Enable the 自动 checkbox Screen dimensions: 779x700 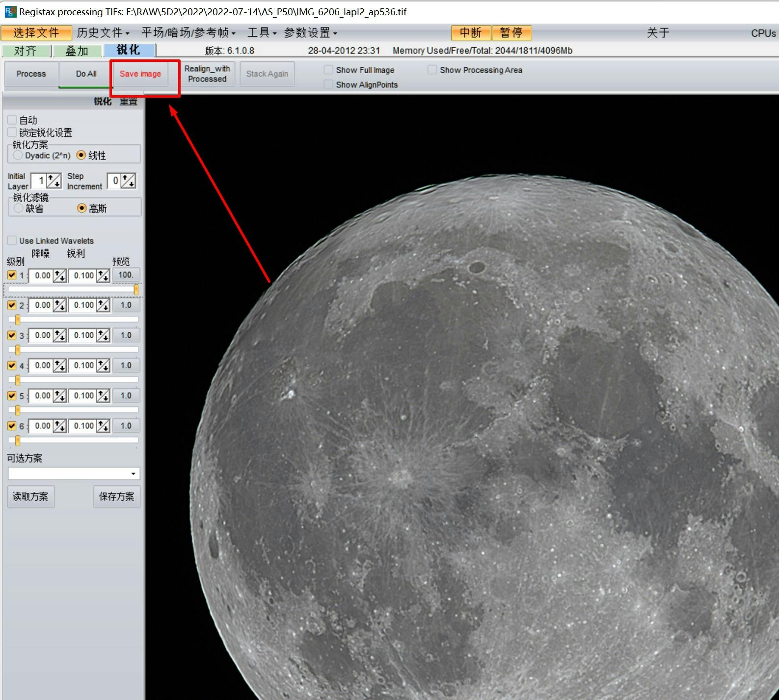[x=12, y=120]
